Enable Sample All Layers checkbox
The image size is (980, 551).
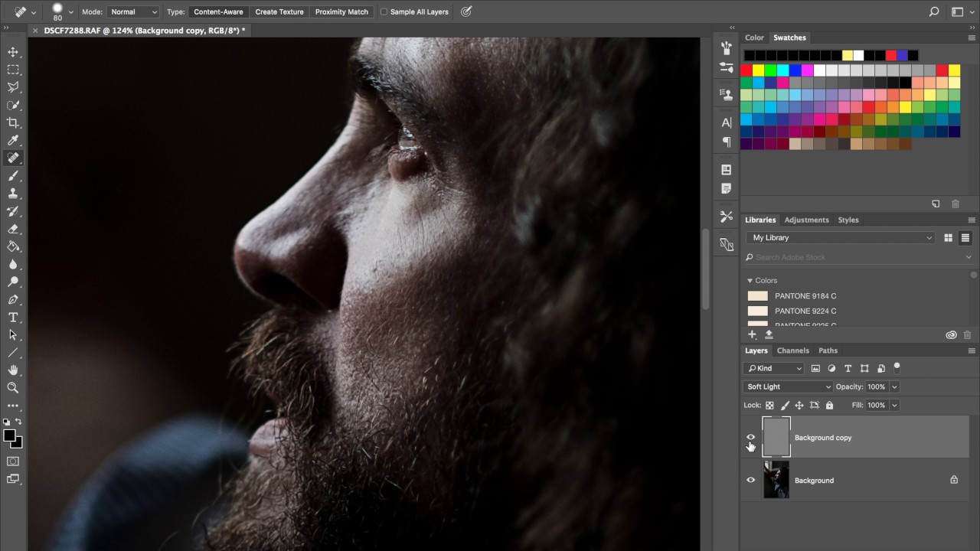(x=384, y=12)
